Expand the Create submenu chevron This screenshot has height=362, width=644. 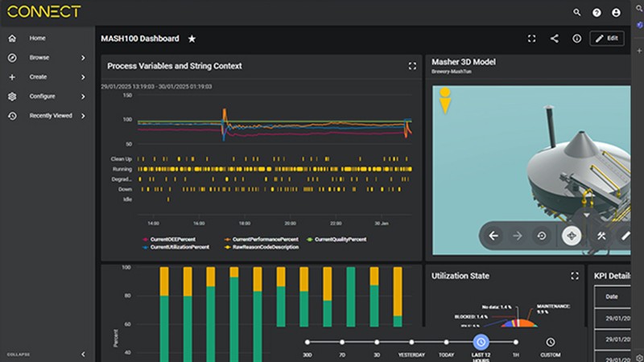pyautogui.click(x=83, y=77)
